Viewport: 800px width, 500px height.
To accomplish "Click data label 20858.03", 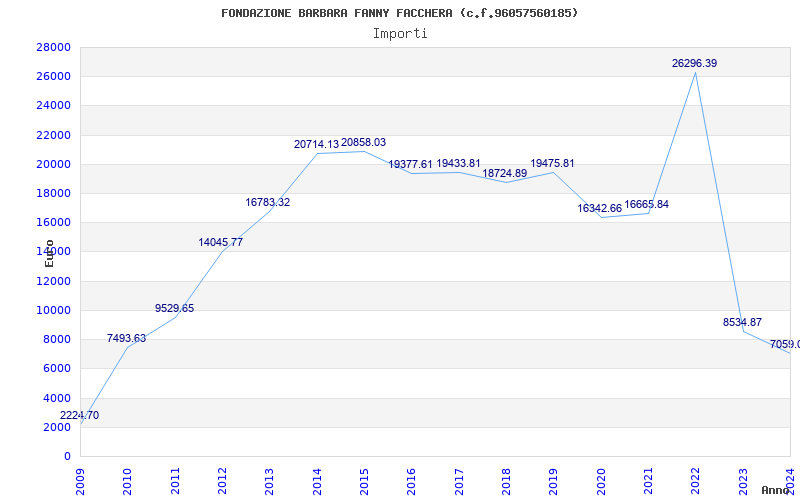I will 364,142.
